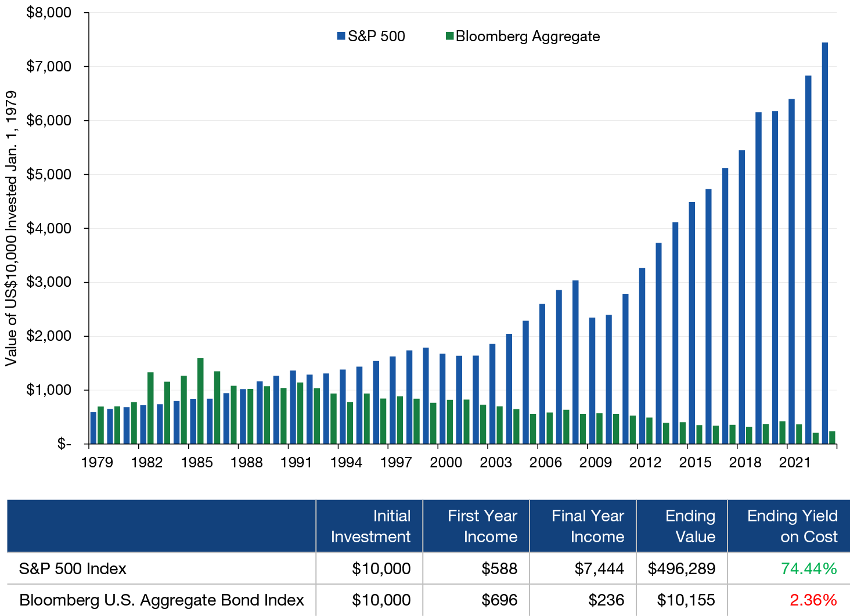Image resolution: width=850 pixels, height=616 pixels.
Task: Click the red 2.36% yield value
Action: pyautogui.click(x=812, y=600)
